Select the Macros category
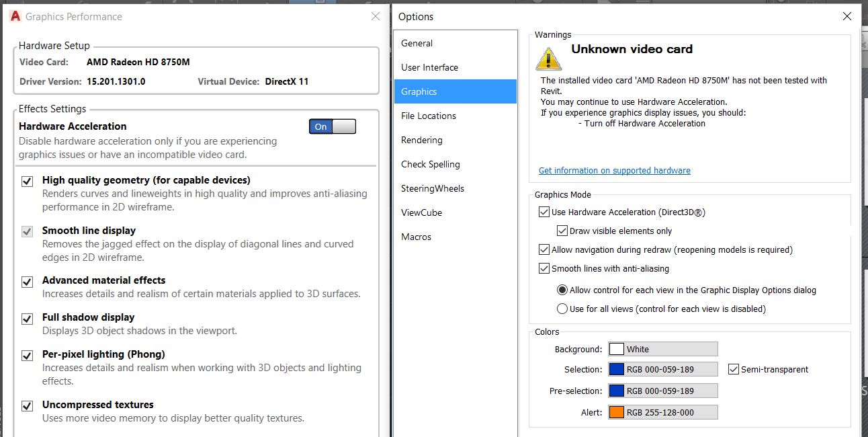Viewport: 868px width, 437px height. click(x=455, y=237)
